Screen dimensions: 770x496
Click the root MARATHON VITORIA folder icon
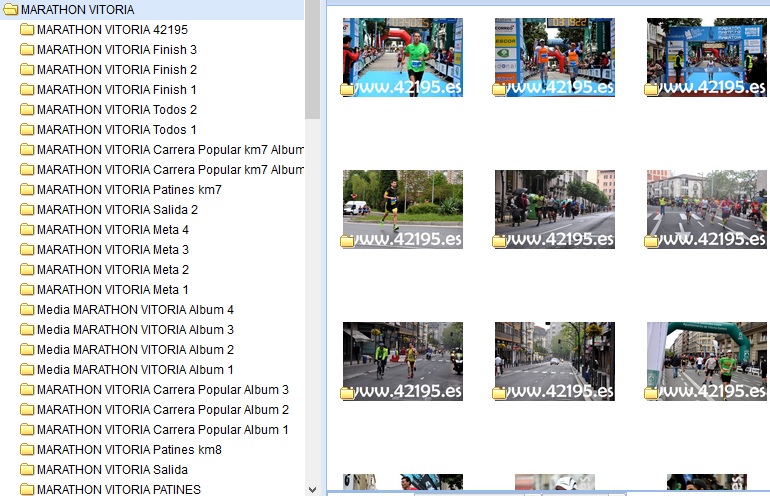[x=11, y=10]
